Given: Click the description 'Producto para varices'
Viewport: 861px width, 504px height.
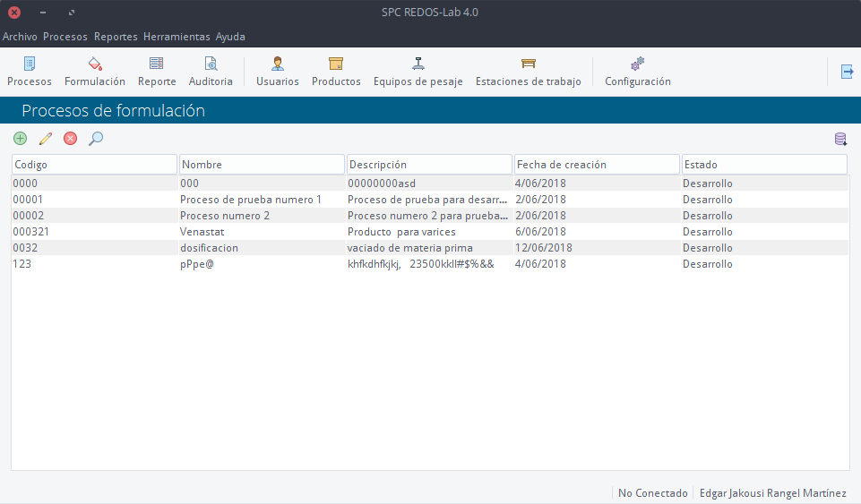Looking at the screenshot, I should coord(401,232).
